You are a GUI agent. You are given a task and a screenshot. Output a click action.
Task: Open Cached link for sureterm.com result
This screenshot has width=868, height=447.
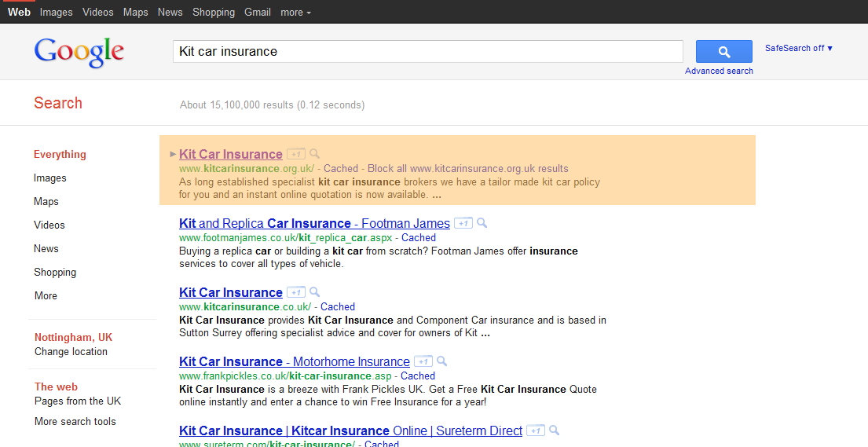(382, 443)
